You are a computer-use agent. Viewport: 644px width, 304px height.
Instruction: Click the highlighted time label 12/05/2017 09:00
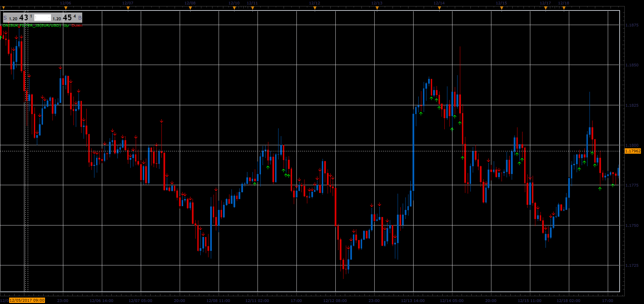[27, 300]
